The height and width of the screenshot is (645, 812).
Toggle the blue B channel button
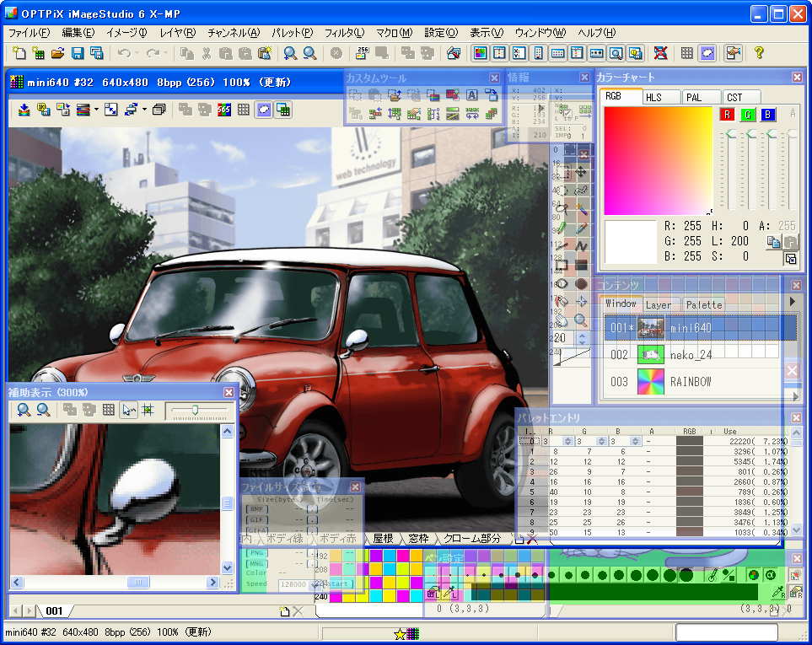(x=767, y=115)
